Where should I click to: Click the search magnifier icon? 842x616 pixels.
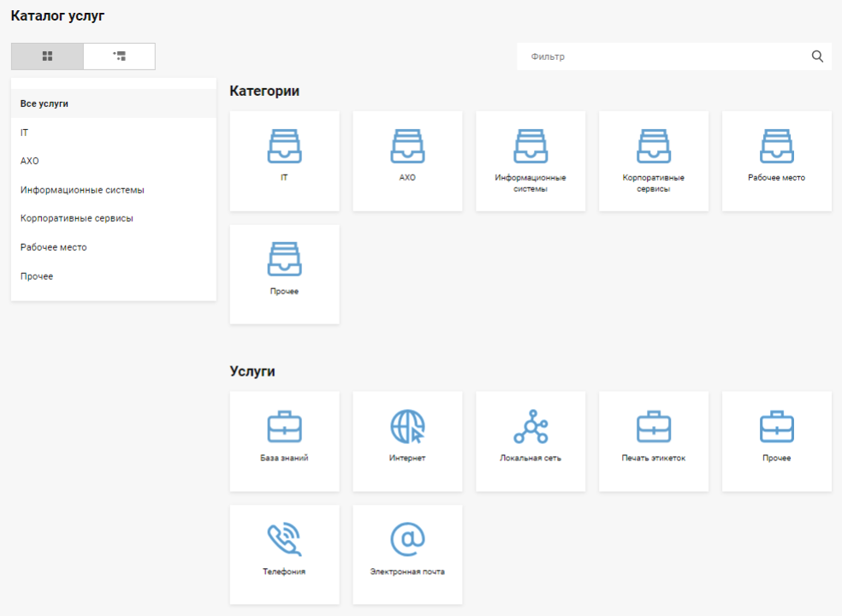817,56
